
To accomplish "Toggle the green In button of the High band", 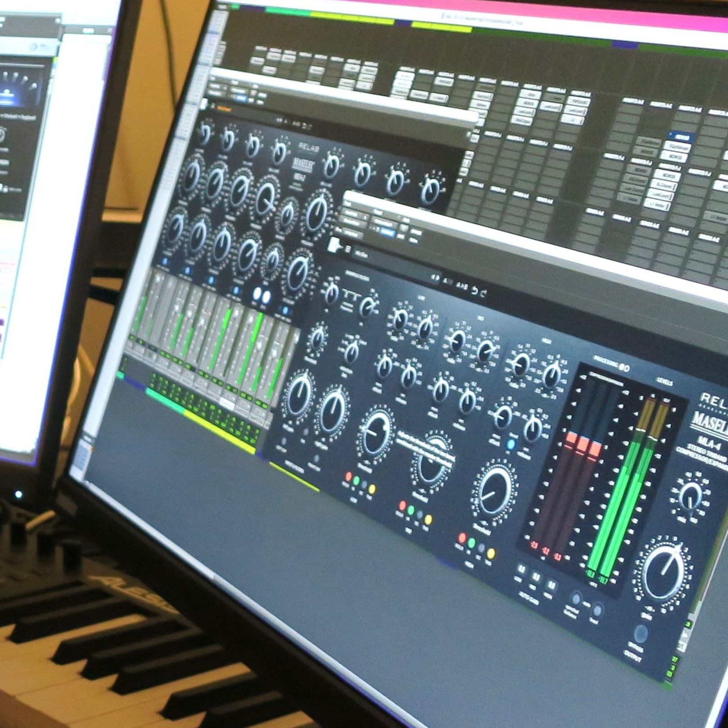I will pos(472,543).
